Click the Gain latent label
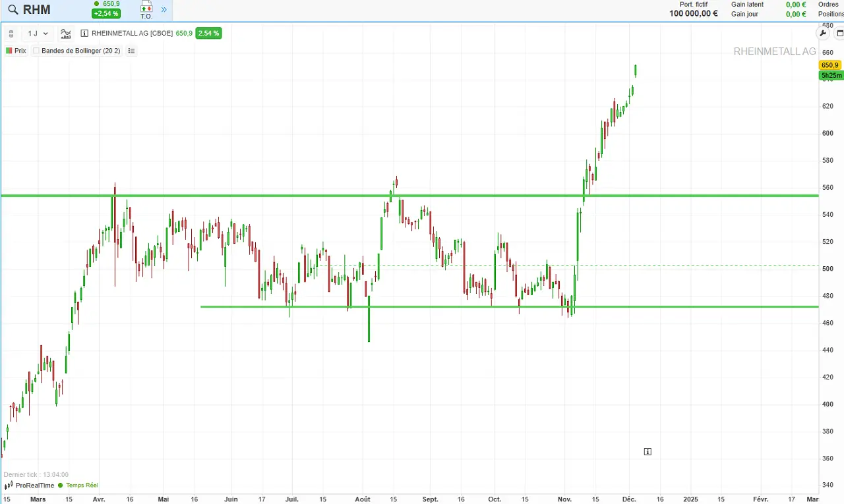The image size is (844, 504). coord(747,4)
